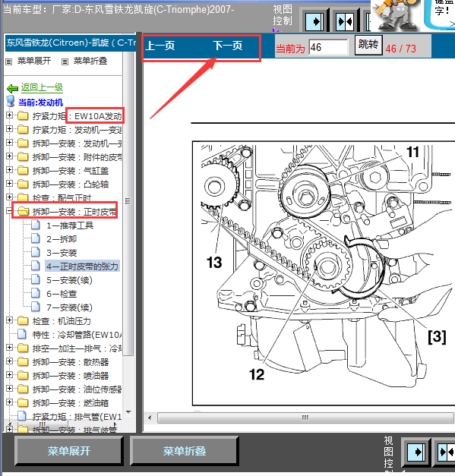Go to next page 下一页

[x=228, y=46]
